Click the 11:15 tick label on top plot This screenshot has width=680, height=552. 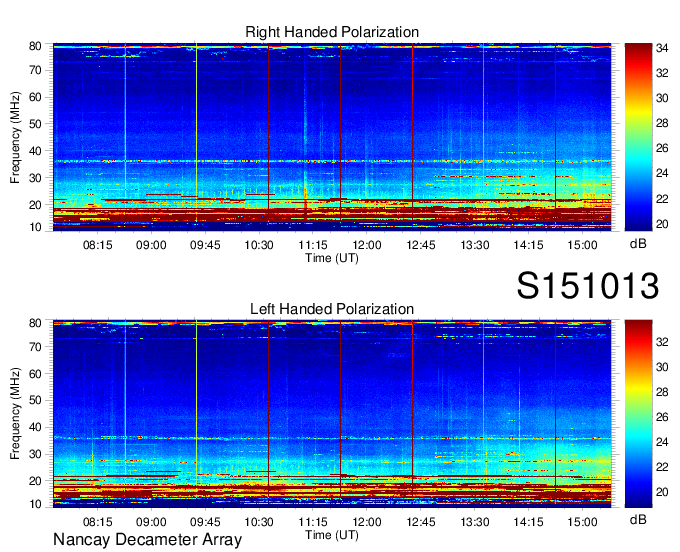click(x=313, y=245)
